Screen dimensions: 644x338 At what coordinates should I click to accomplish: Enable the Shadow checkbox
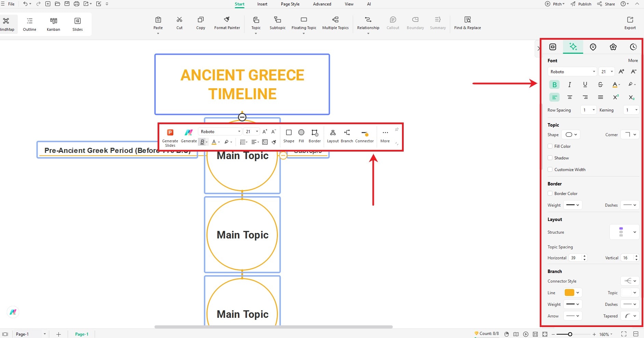pyautogui.click(x=550, y=158)
